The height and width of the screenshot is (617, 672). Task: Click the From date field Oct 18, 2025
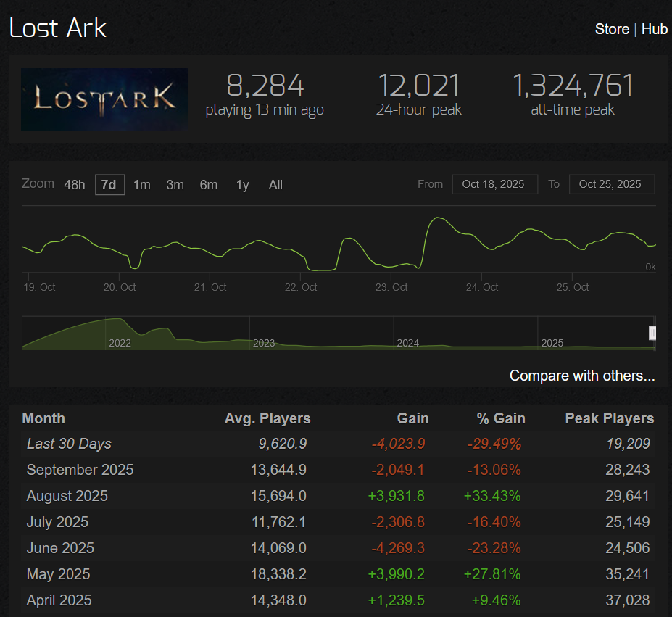coord(495,184)
